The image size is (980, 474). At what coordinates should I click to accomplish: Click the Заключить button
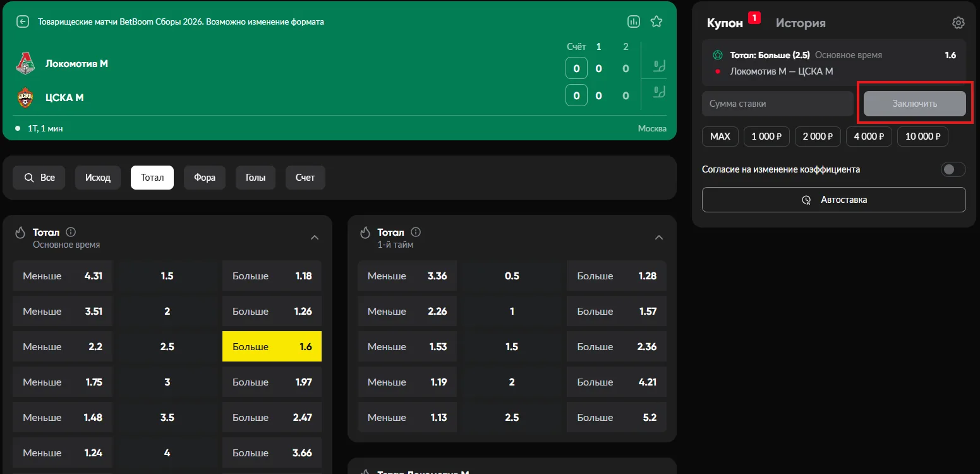[914, 104]
